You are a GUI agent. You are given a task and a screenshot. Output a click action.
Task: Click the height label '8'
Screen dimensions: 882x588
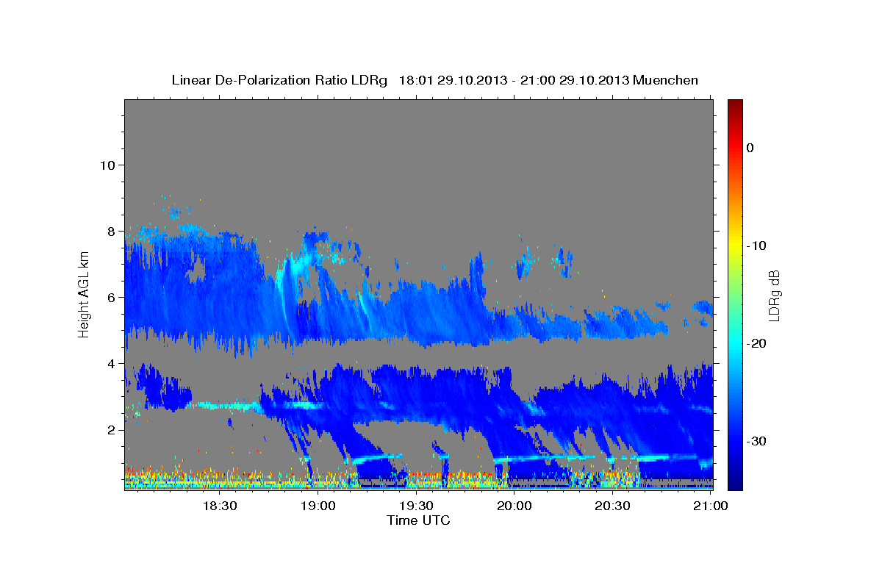click(x=112, y=231)
